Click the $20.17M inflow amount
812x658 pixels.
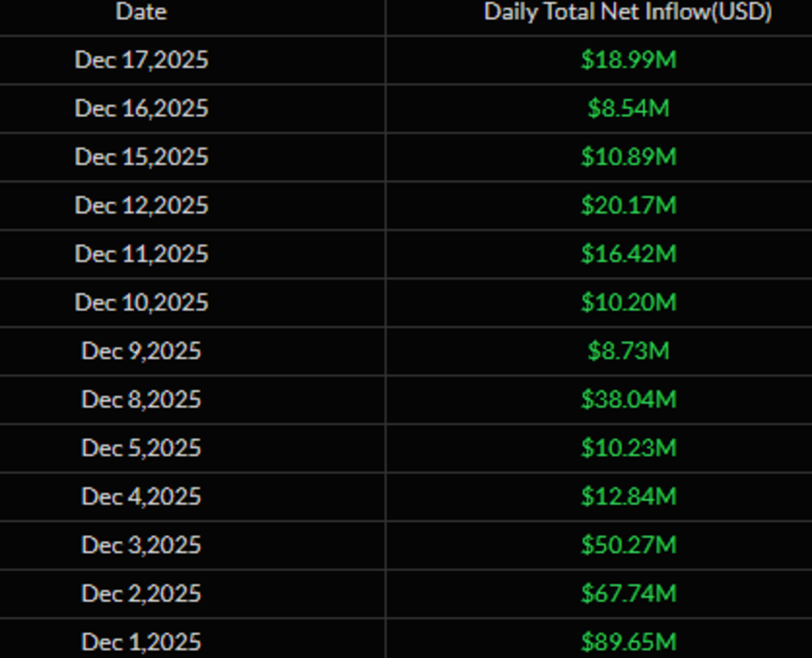tap(628, 205)
